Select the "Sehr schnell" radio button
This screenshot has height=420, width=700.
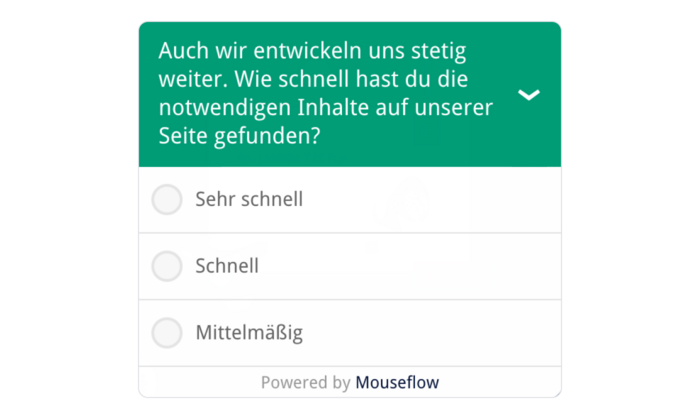pyautogui.click(x=167, y=199)
